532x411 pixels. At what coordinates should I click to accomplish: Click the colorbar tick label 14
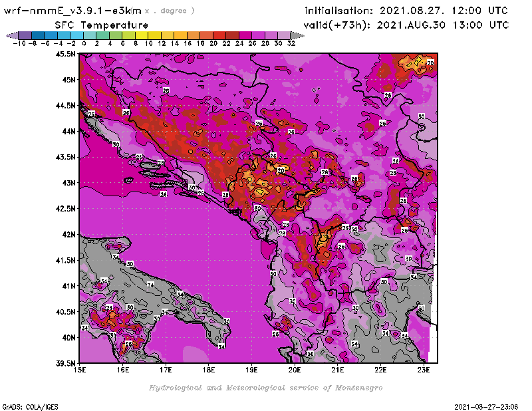click(175, 44)
